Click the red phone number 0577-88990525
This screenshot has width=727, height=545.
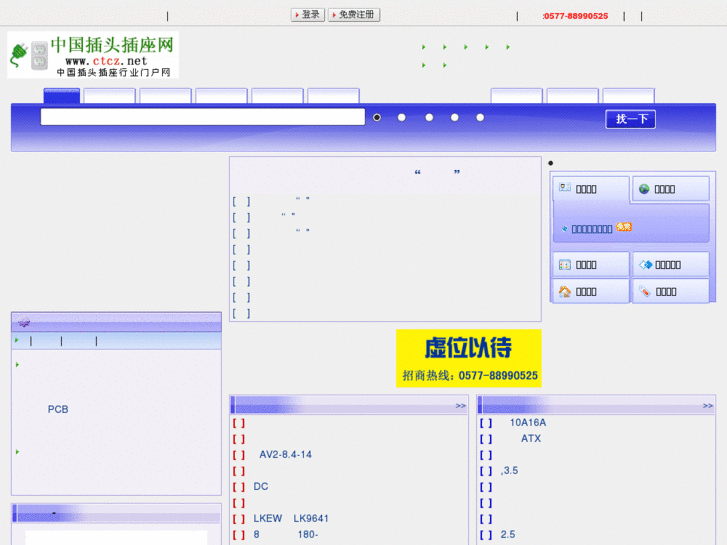tap(576, 16)
